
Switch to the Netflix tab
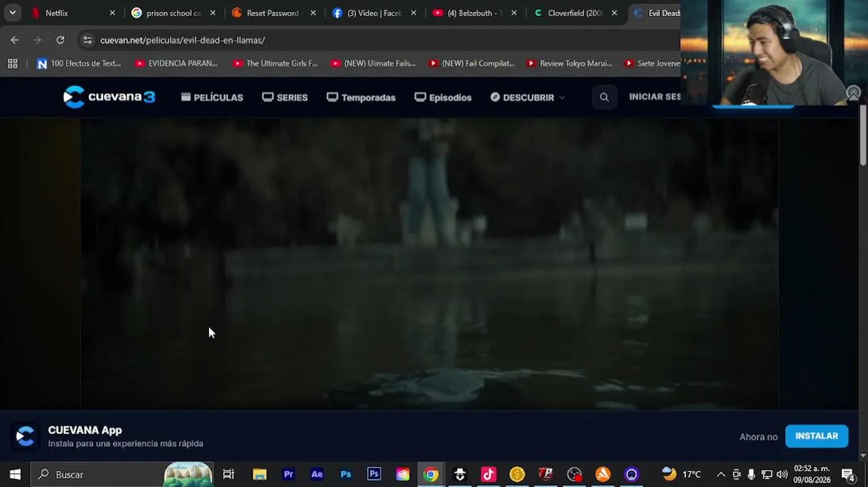72,13
